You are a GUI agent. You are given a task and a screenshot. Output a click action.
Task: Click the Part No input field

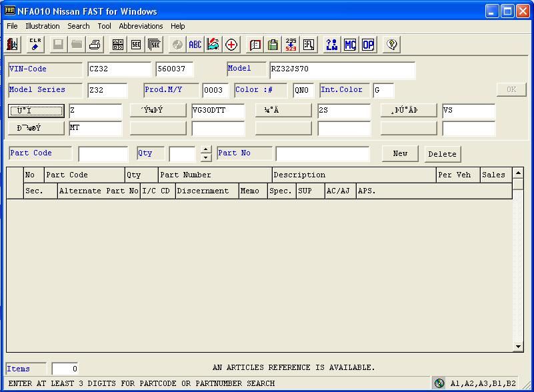tap(322, 154)
